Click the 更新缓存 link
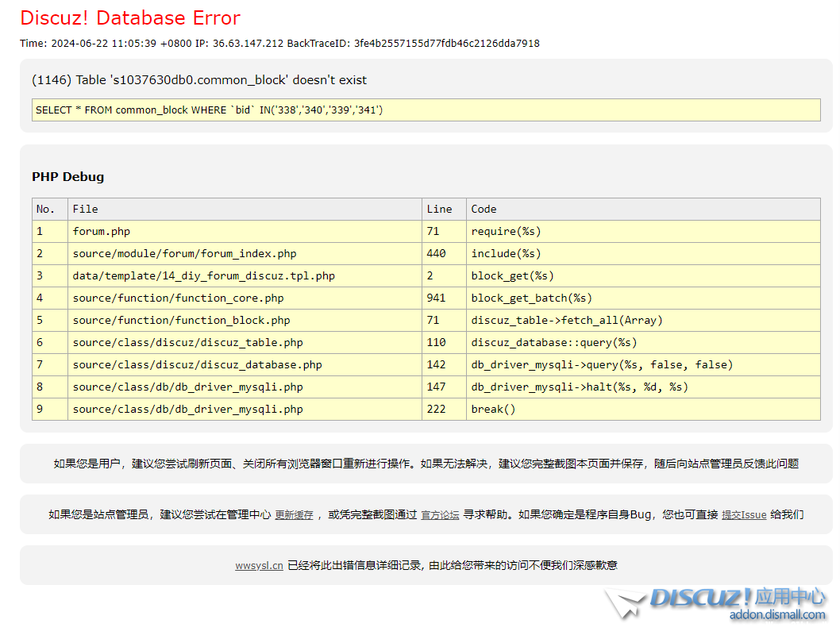 tap(294, 514)
